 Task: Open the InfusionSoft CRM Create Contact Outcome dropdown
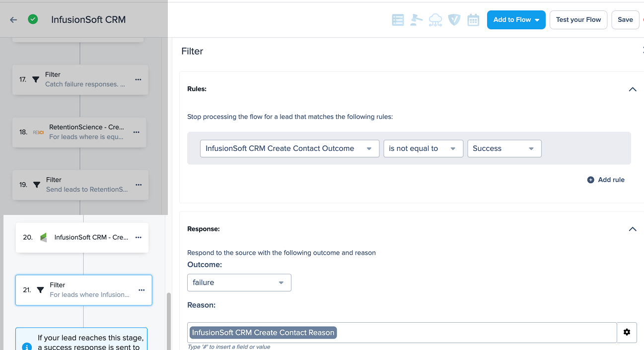coord(289,148)
